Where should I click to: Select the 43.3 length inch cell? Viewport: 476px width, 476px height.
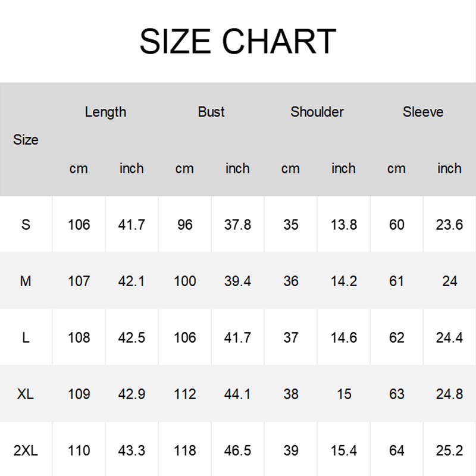click(x=131, y=450)
